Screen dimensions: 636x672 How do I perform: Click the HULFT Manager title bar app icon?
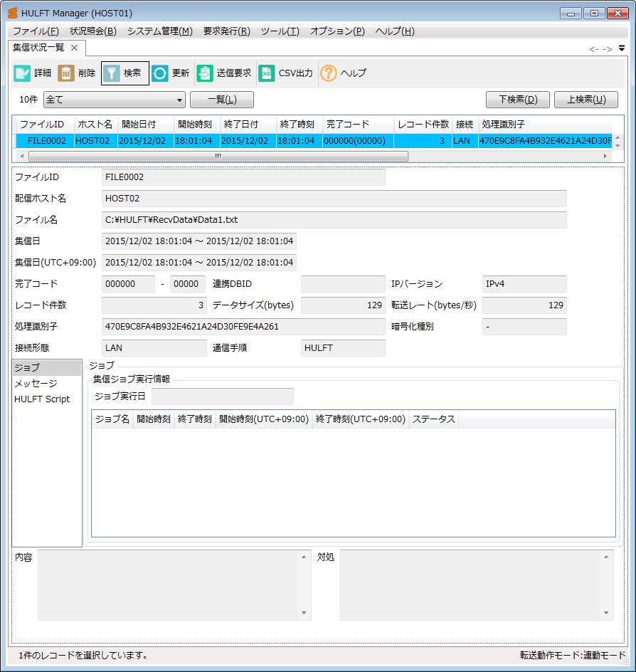pos(13,13)
